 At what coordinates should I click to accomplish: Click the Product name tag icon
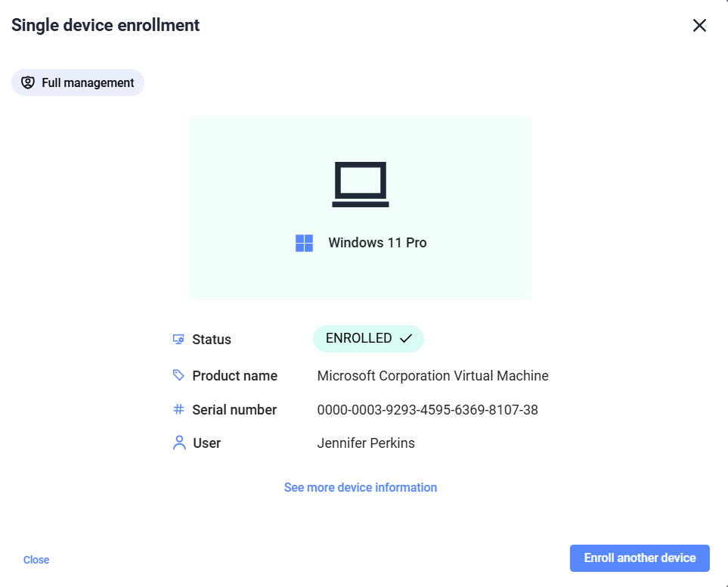[178, 375]
